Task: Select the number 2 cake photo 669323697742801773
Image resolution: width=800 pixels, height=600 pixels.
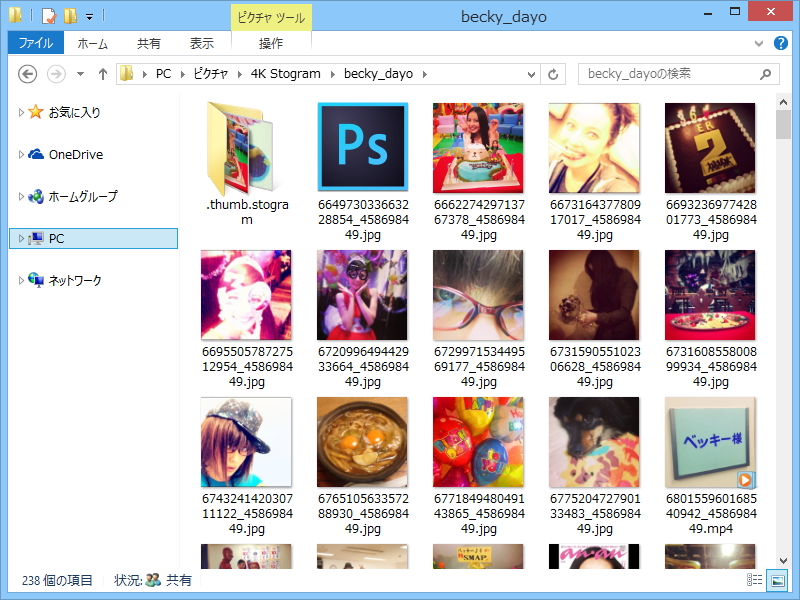Action: click(711, 172)
